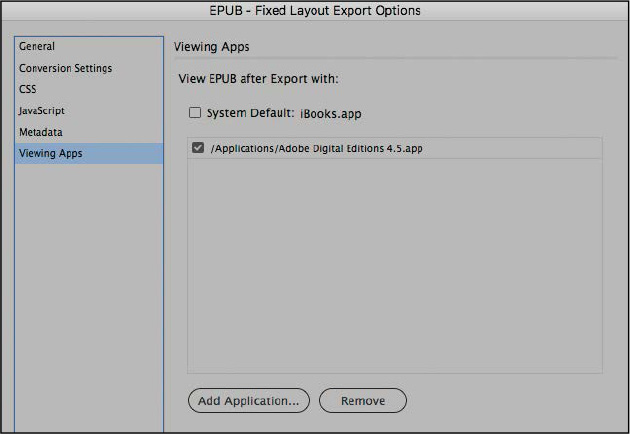Select Conversion Settings in the sidebar
The image size is (630, 434).
click(x=65, y=68)
